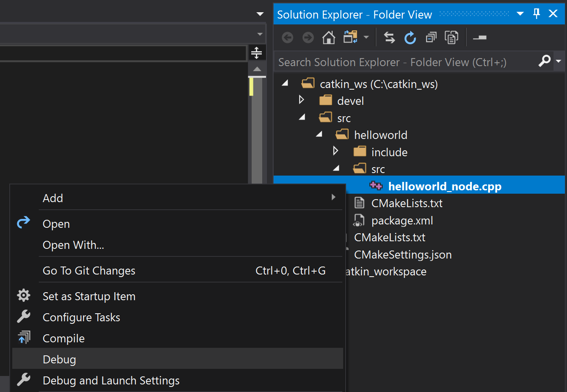Select the include folder
Screen dimensions: 567x392
pos(389,152)
